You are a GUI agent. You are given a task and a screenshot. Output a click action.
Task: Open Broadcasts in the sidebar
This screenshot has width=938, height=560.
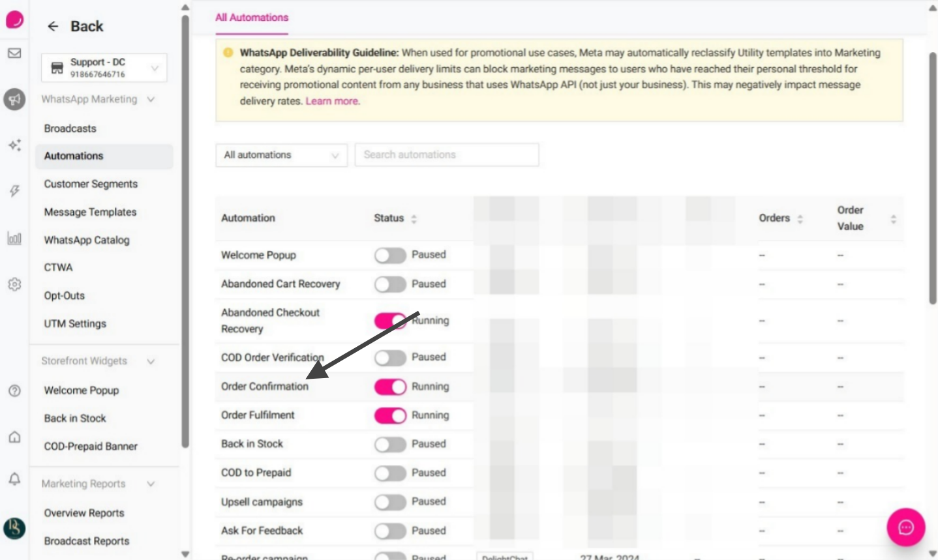(x=70, y=128)
